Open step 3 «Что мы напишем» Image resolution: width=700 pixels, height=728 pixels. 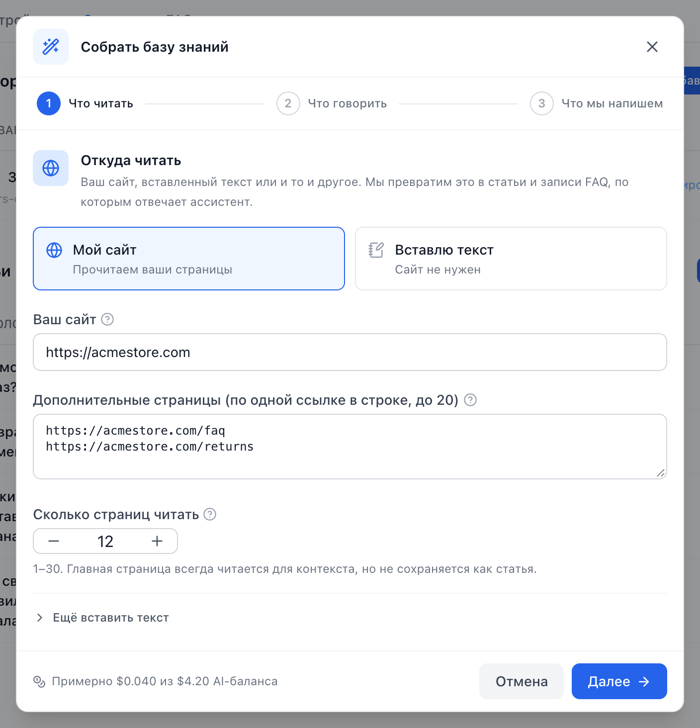(x=597, y=103)
